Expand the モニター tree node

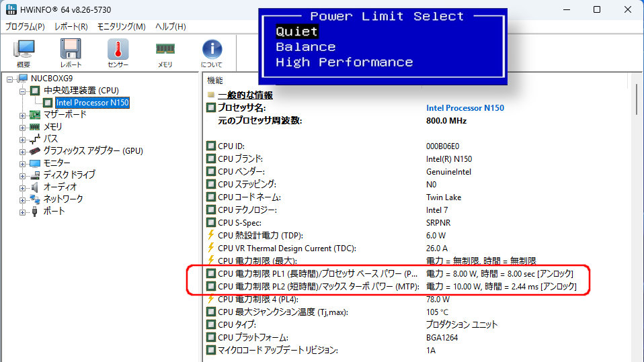[x=23, y=164]
